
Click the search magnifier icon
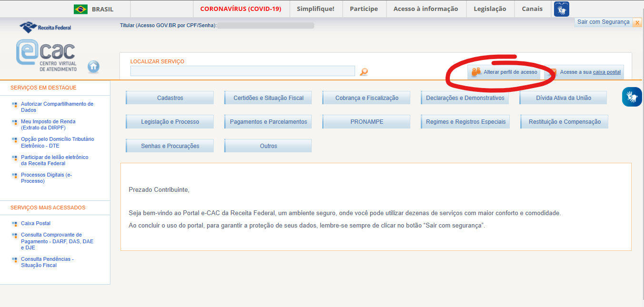364,72
